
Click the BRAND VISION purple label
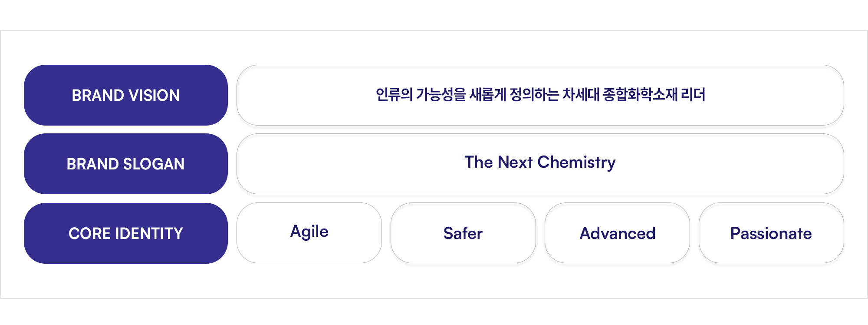click(126, 95)
